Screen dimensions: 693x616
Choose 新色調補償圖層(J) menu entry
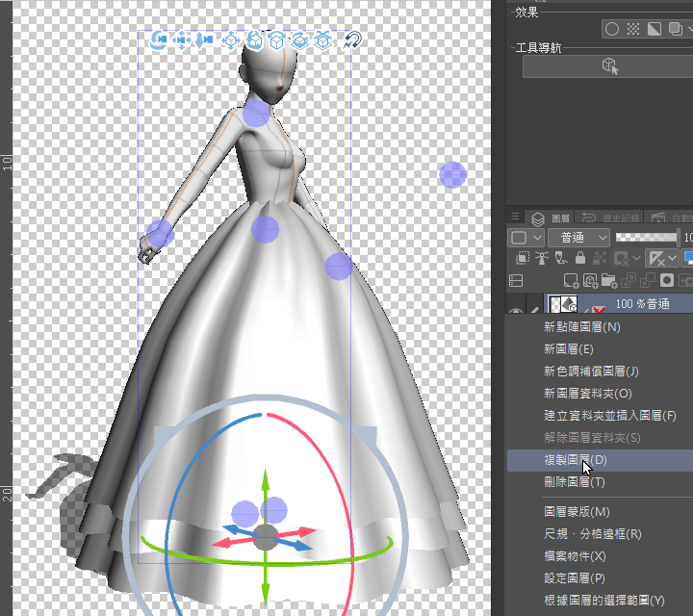tap(591, 372)
